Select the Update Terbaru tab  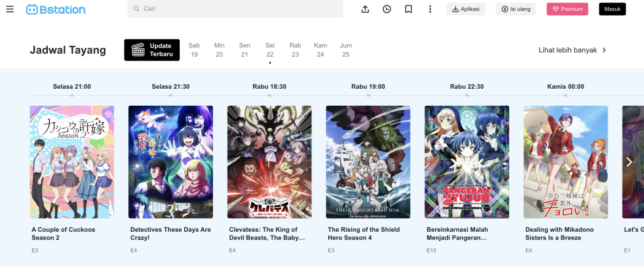pos(152,50)
